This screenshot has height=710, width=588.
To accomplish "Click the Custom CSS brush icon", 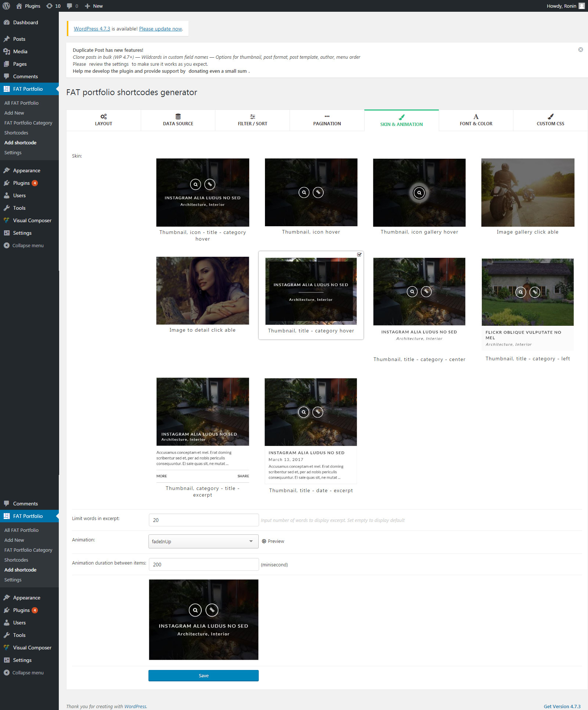I will [x=551, y=116].
